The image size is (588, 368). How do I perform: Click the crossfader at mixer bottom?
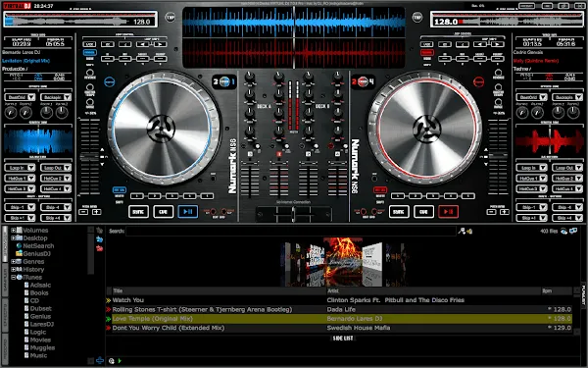tap(294, 214)
